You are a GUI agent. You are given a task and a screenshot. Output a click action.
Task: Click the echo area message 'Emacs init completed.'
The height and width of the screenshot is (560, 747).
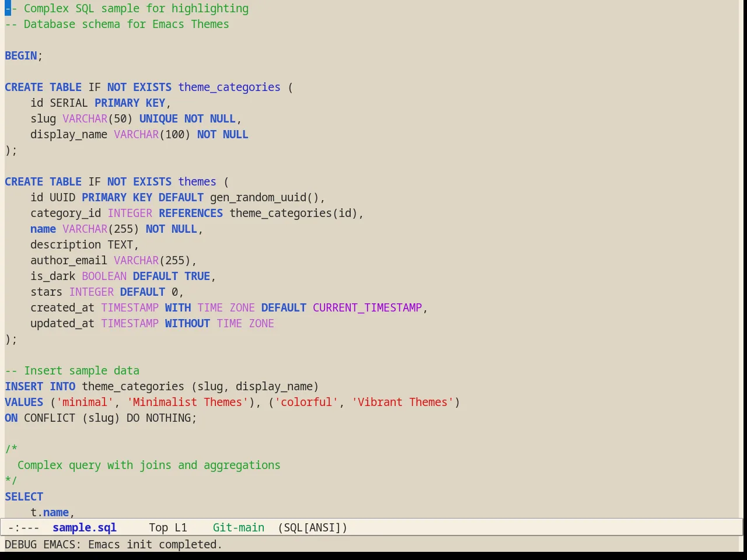point(155,544)
